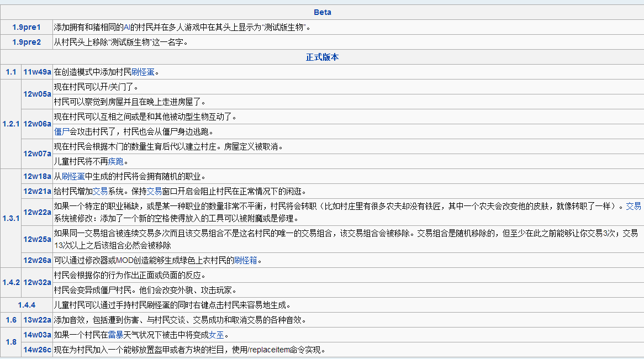The width and height of the screenshot is (644, 359).
Task: Click the text 村民会变异成僵尸村民
Action: (93, 290)
